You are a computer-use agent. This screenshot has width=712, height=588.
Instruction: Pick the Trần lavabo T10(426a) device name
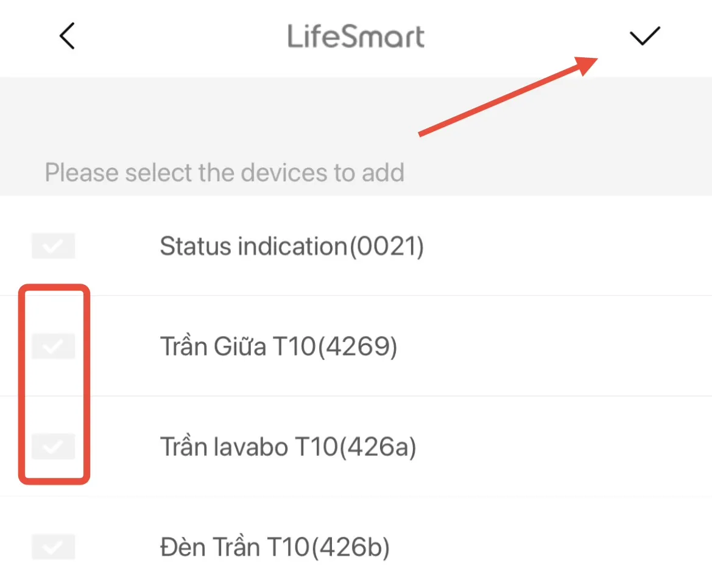(x=287, y=447)
